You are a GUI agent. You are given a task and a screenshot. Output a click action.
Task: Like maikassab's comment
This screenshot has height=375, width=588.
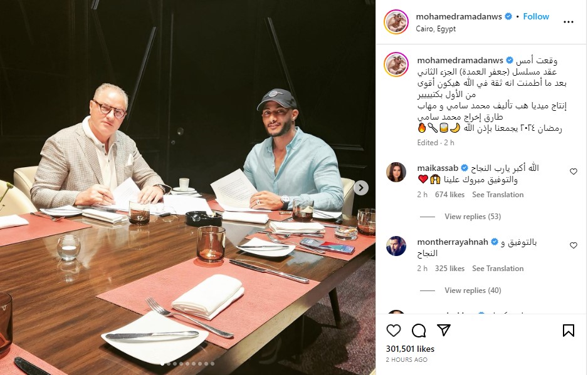tap(574, 172)
